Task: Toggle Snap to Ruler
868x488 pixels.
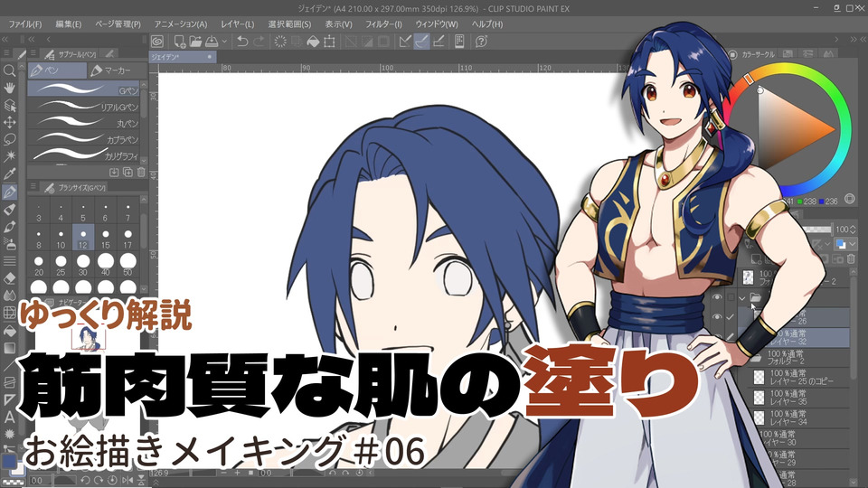Action: [405, 42]
